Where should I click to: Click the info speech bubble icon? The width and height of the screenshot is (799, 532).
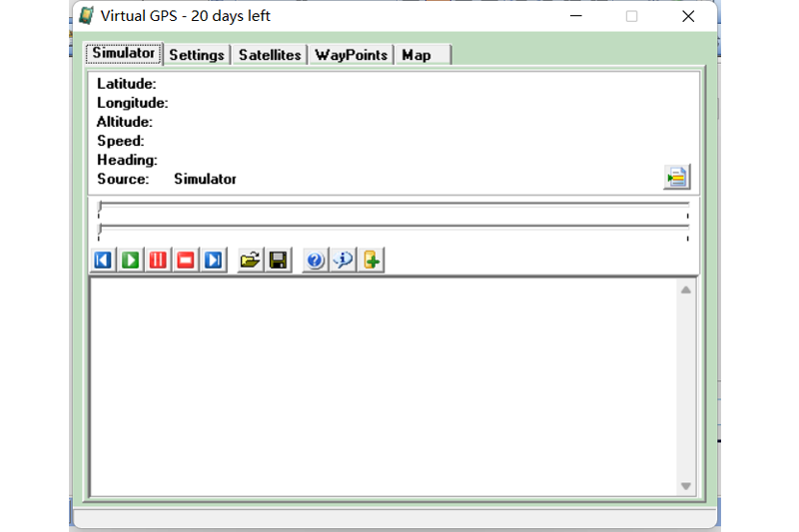tap(343, 261)
